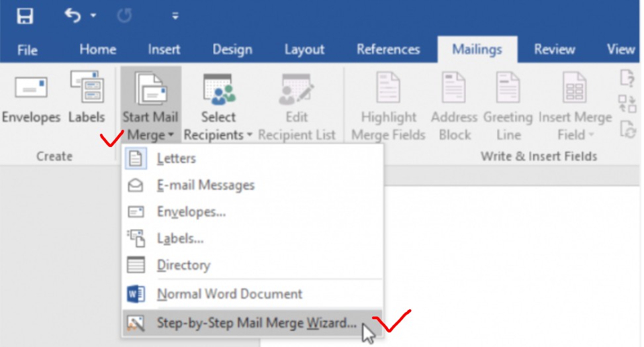Click the Match Fields icon

pyautogui.click(x=627, y=104)
